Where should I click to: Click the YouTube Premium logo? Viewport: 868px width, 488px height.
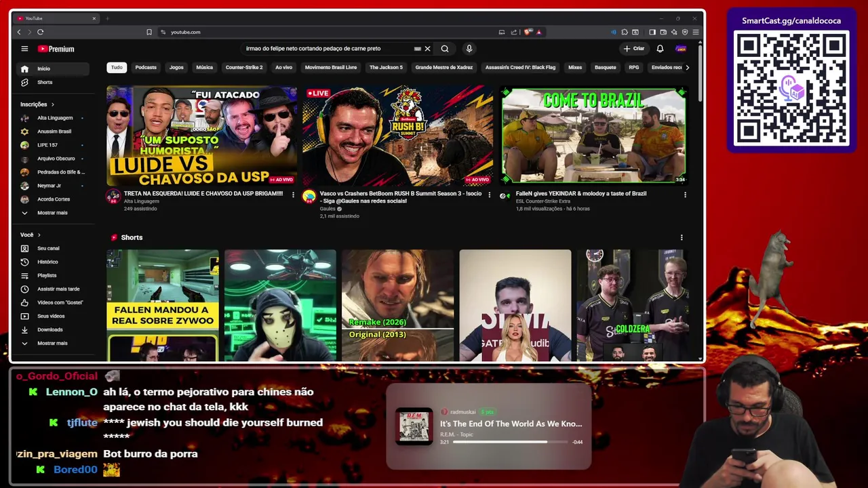[56, 49]
